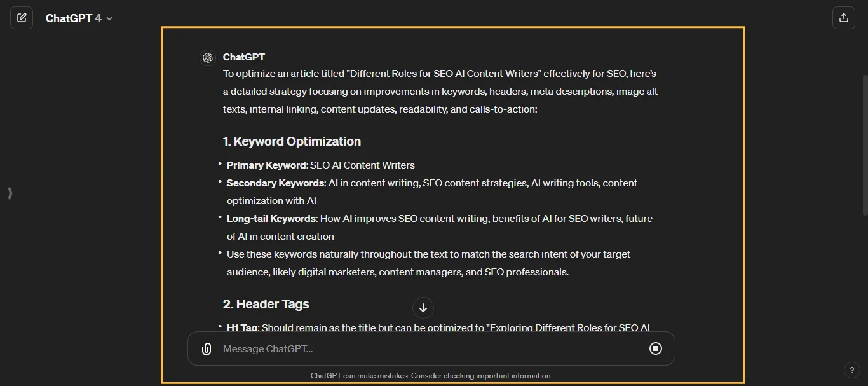Click the 'Use these keywords naturally' bullet line

pyautogui.click(x=429, y=263)
